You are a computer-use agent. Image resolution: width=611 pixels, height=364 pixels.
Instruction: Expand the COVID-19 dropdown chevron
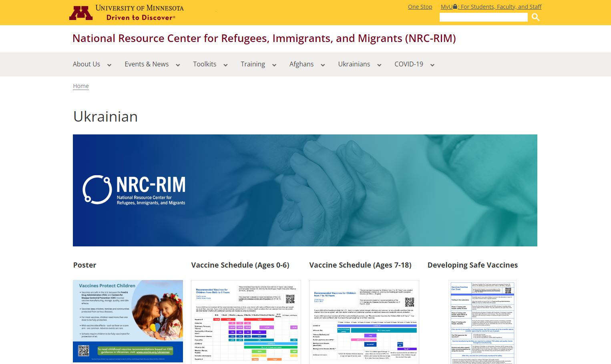(x=432, y=65)
